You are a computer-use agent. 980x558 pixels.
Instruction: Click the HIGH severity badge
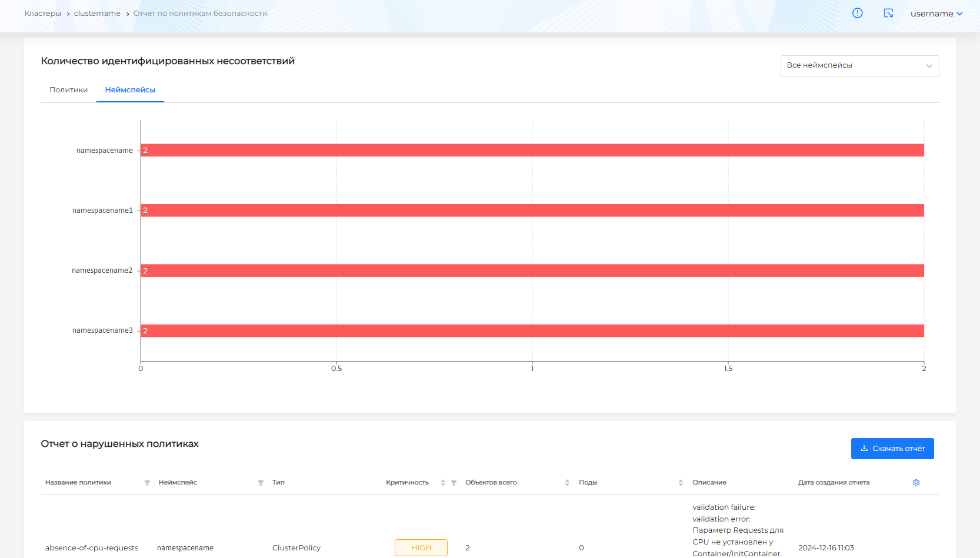[x=421, y=547]
